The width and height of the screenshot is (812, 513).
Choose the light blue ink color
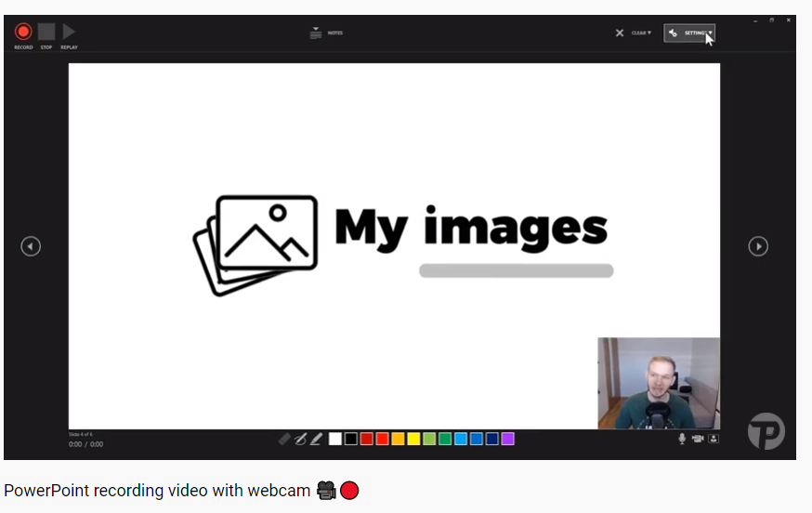pyautogui.click(x=461, y=439)
